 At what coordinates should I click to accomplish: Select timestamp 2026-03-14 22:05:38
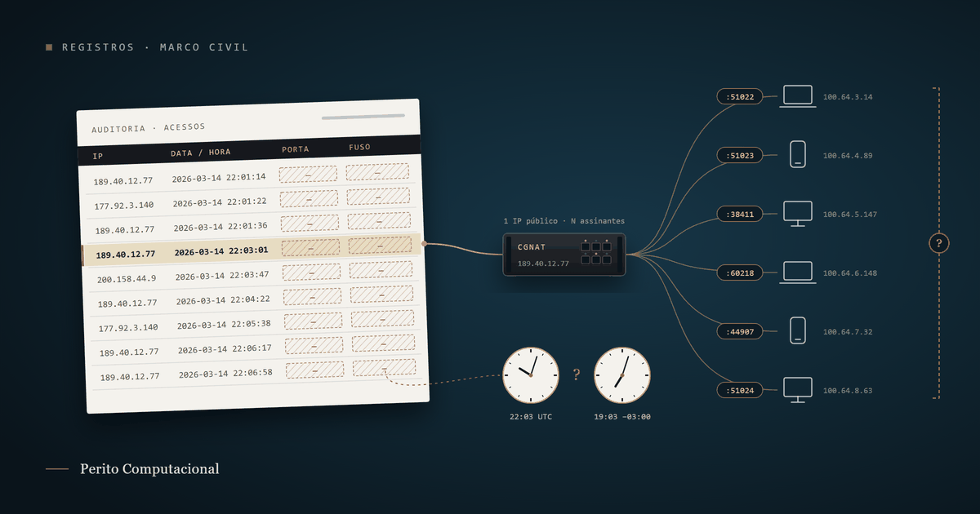point(224,324)
